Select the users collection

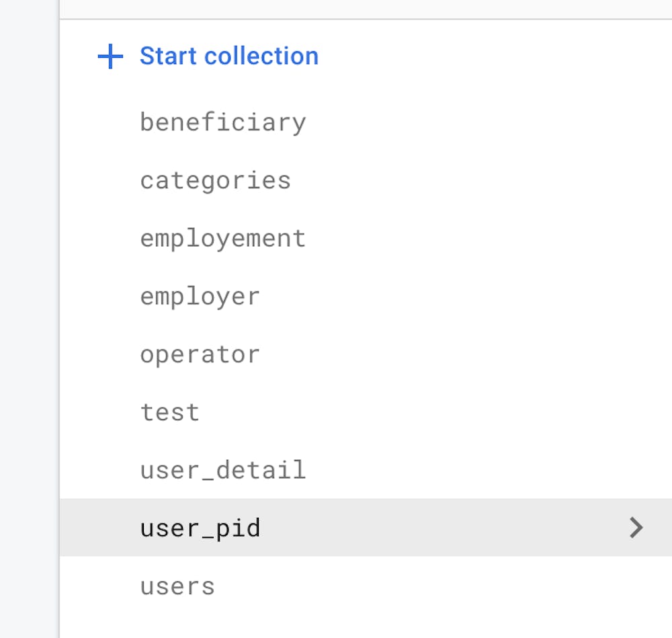pos(177,586)
